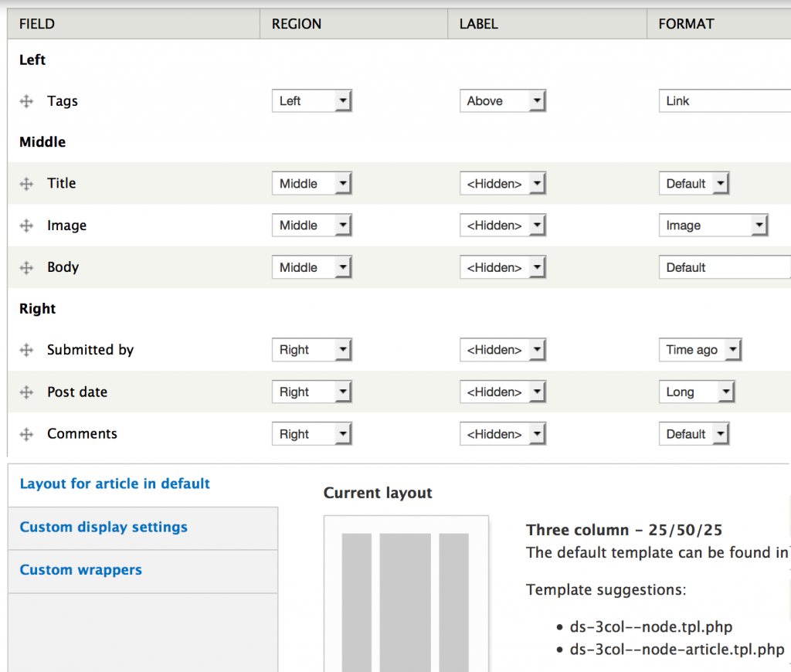Open the Submitted by Time ago format dropdown
This screenshot has height=672, width=791.
click(x=699, y=350)
